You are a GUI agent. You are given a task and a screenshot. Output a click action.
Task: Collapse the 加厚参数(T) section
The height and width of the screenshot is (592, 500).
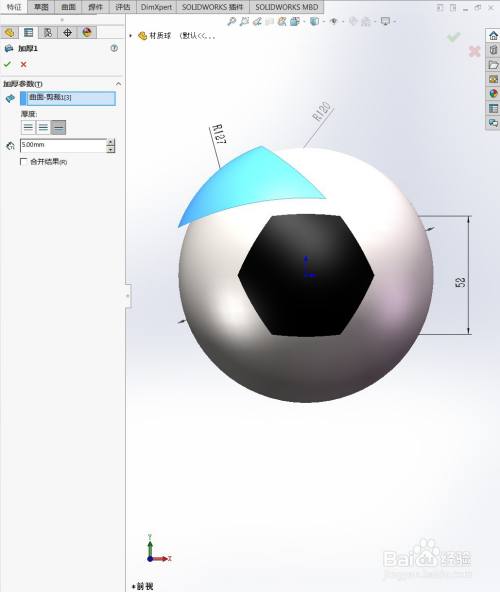pos(118,84)
